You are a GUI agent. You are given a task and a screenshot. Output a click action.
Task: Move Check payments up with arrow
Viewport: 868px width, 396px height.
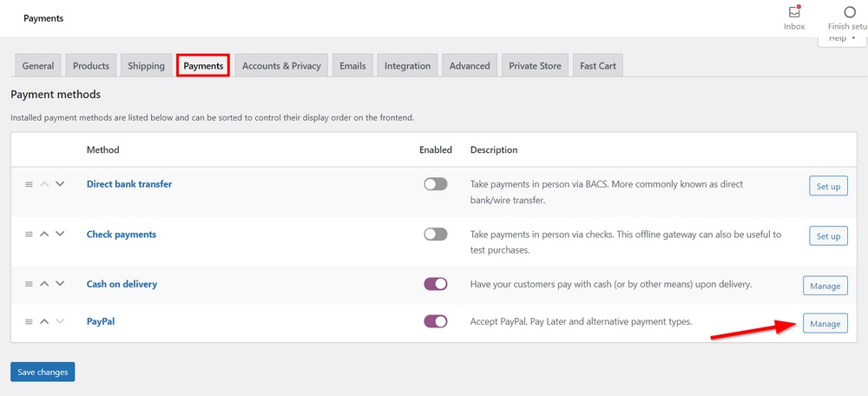pyautogui.click(x=44, y=234)
